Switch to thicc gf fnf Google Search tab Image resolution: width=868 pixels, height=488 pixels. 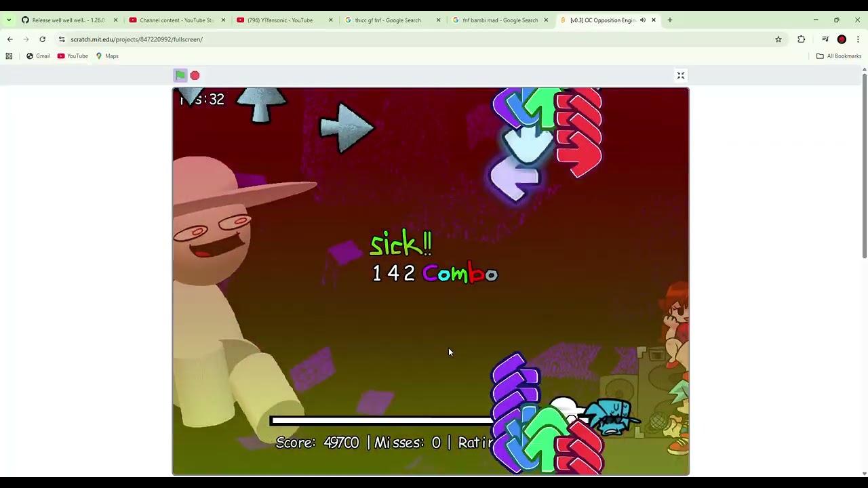392,20
